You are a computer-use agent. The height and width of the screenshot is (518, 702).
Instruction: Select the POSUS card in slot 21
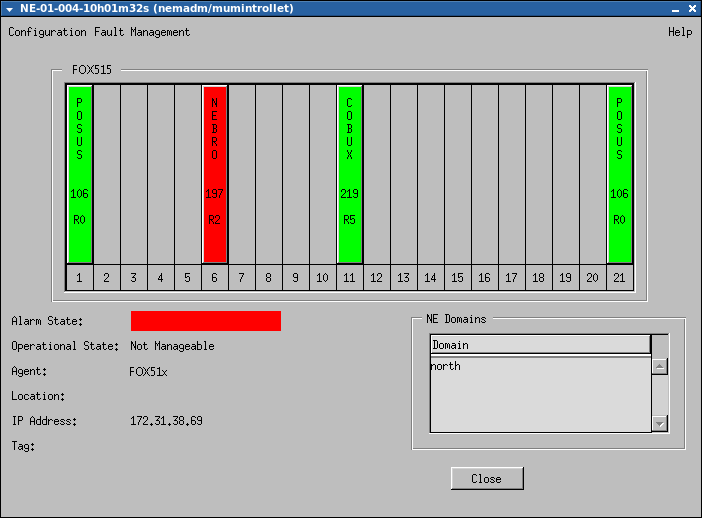click(x=619, y=175)
